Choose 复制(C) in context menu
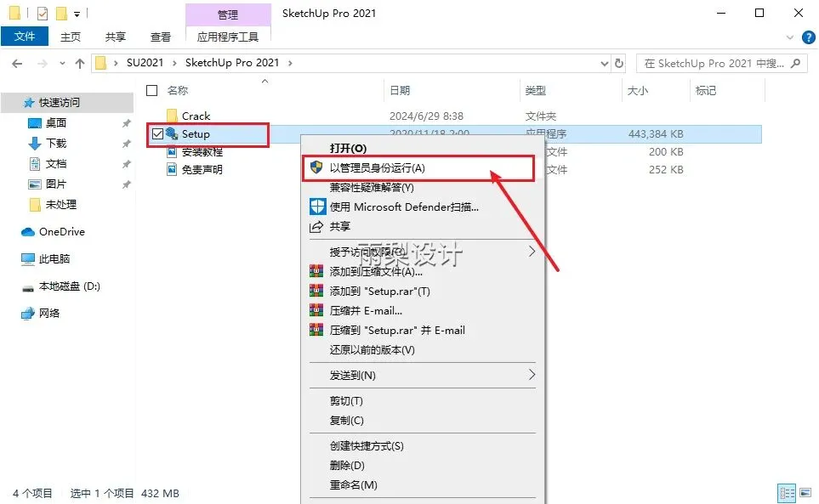The width and height of the screenshot is (819, 504). point(347,420)
